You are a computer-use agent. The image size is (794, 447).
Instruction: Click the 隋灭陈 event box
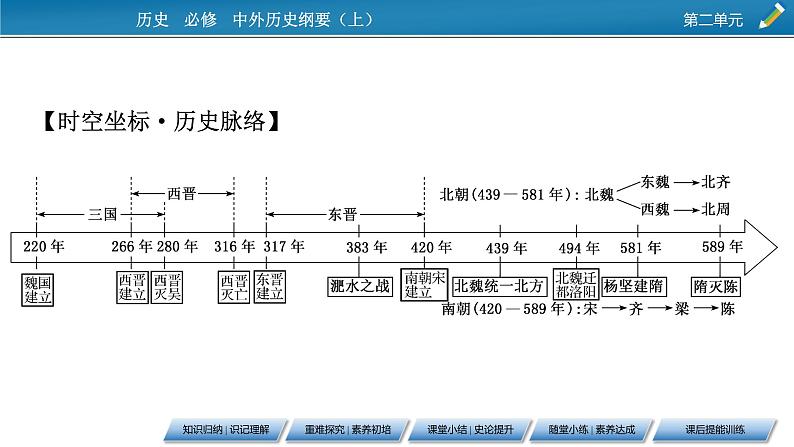716,287
